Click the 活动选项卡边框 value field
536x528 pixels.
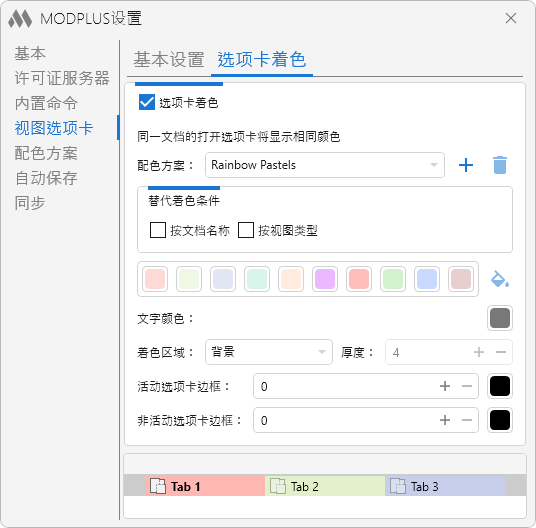366,386
